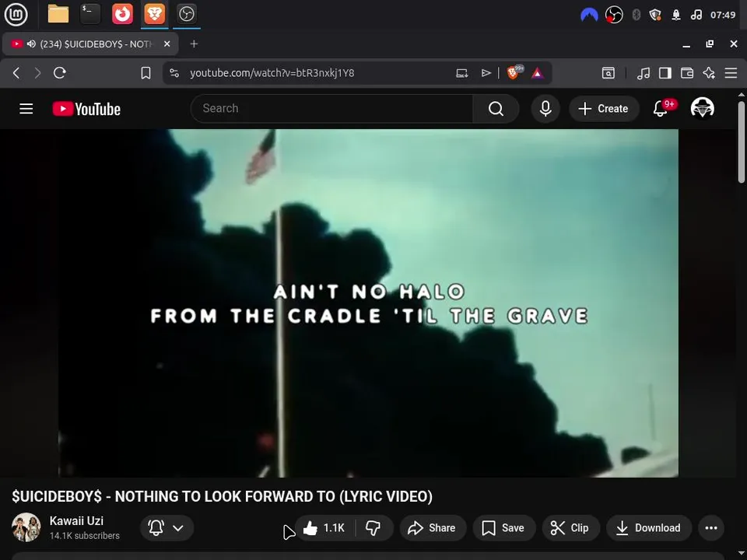The image size is (747, 560).
Task: Open the Linux Mint start menu
Action: coord(16,14)
